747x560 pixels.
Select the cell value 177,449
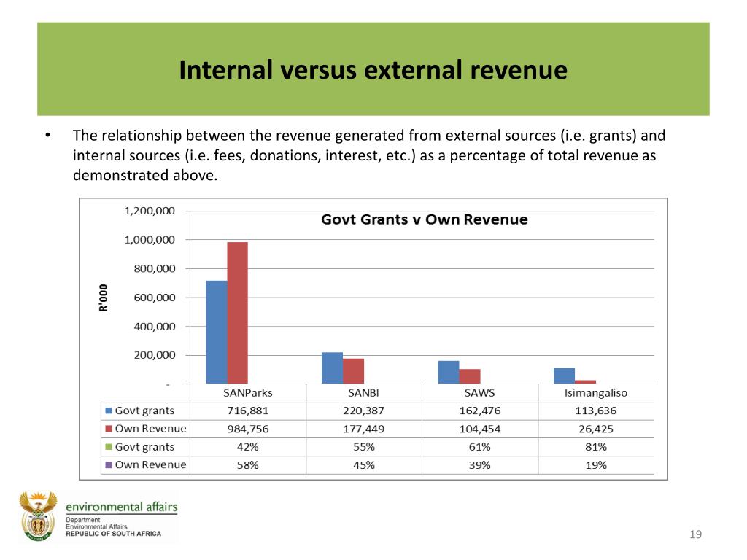363,429
